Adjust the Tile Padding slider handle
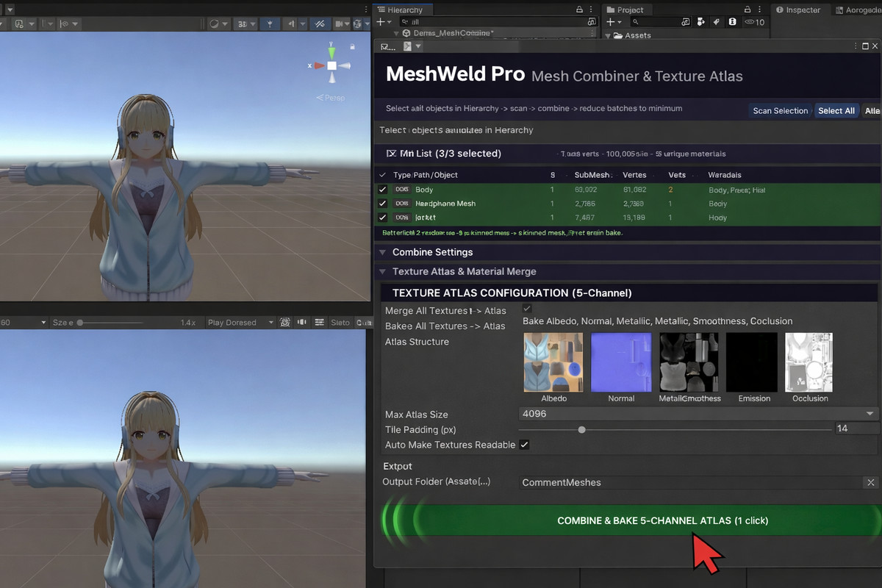 581,429
